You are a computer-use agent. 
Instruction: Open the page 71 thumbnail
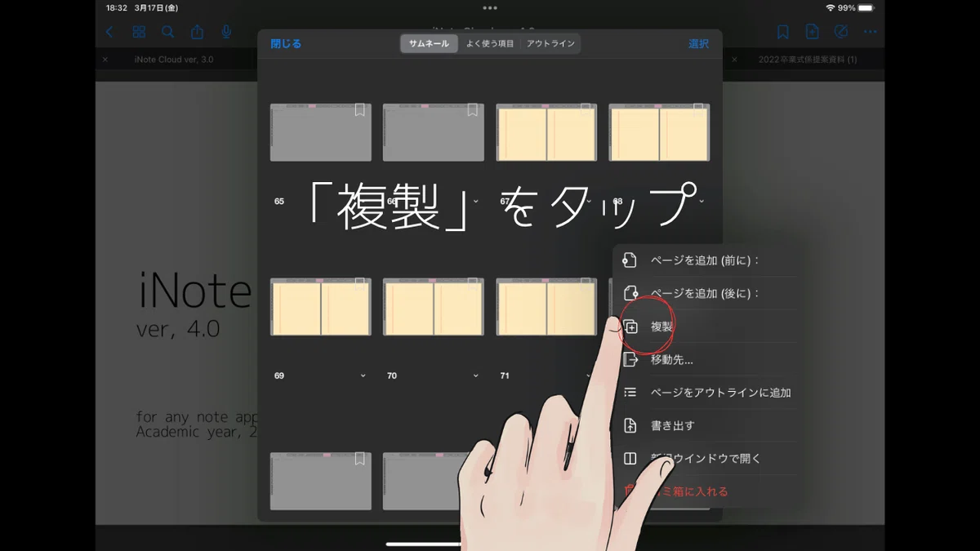(546, 307)
